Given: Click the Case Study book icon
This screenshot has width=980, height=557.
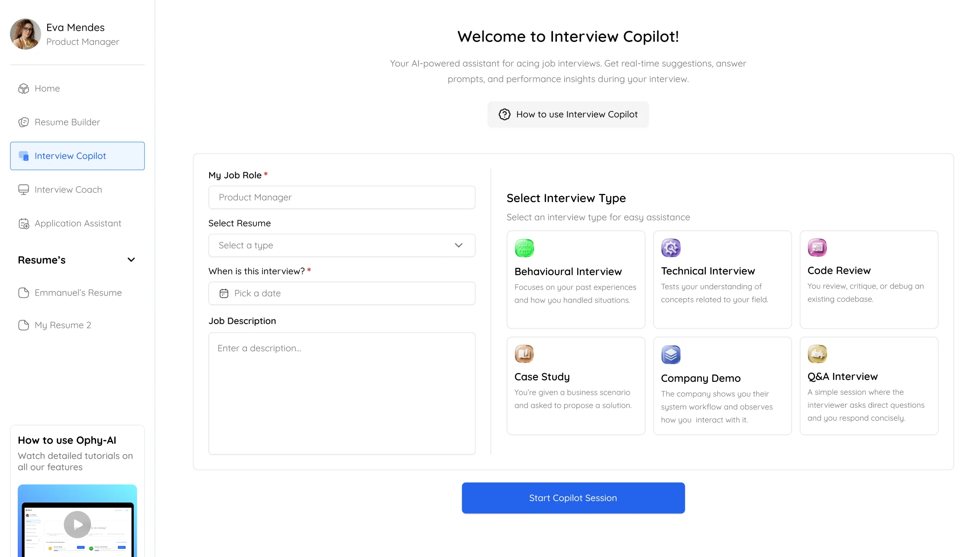Looking at the screenshot, I should pos(524,353).
